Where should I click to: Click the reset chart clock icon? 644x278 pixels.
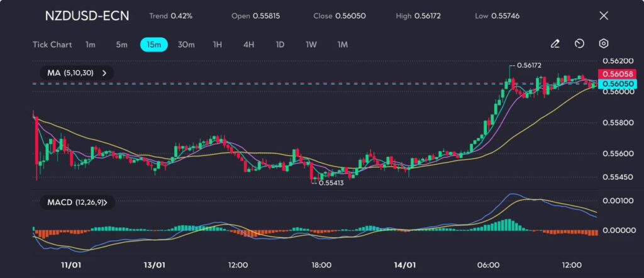click(579, 44)
